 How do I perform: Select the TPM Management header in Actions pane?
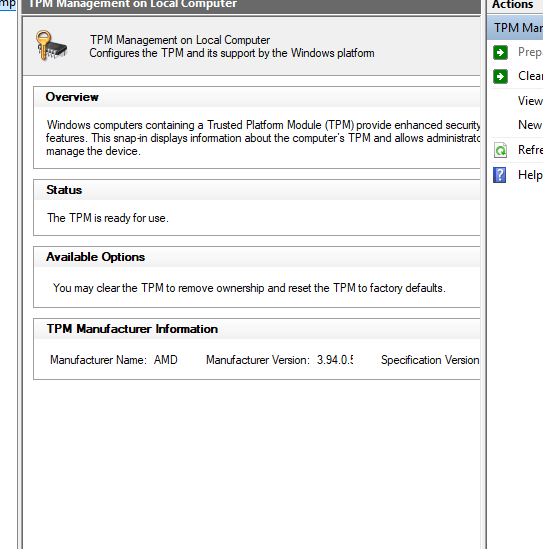tap(515, 28)
